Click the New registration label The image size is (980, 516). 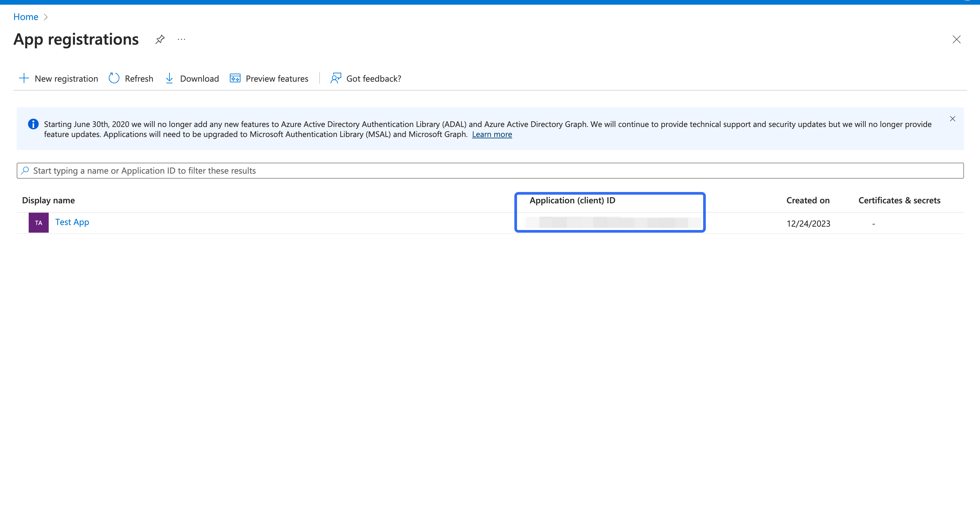66,78
